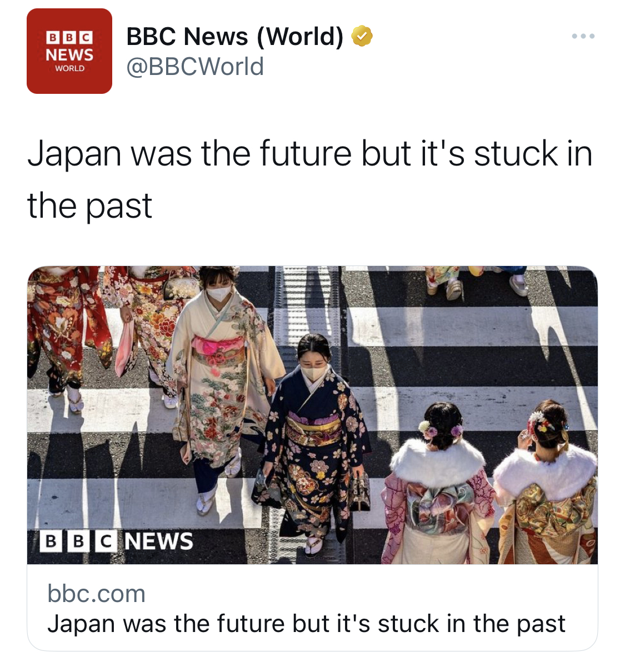Click the BBC News (World) display name
This screenshot has height=672, width=625.
[x=235, y=37]
